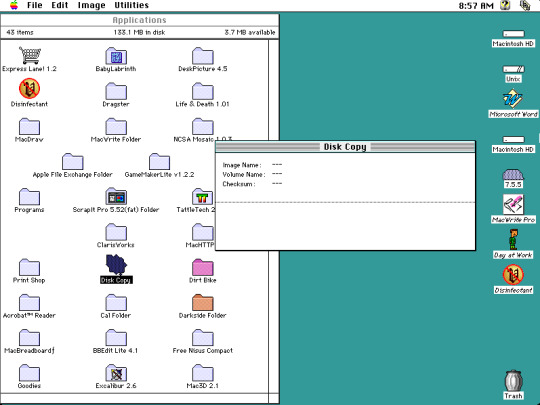Select the 7.5.5 desktop icon
Viewport: 540px width, 405px height.
point(513,175)
